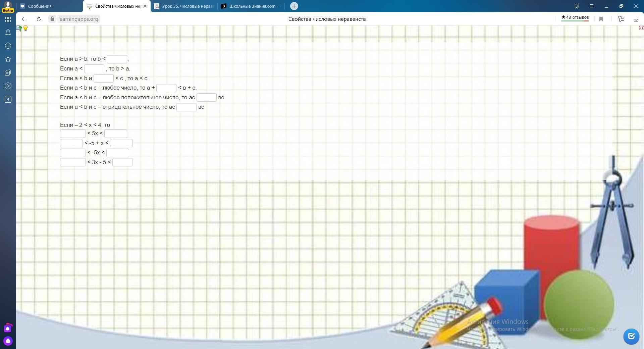The image size is (644, 349).
Task: Switch to the Сообщения tab
Action: (x=50, y=6)
